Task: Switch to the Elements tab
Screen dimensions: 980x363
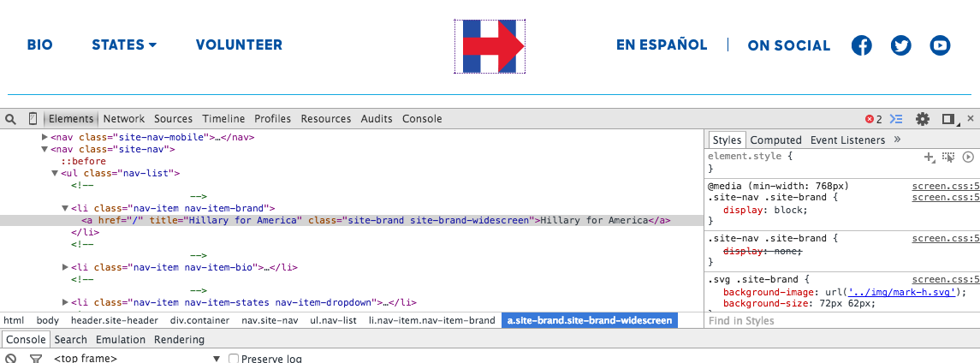Action: click(x=71, y=119)
